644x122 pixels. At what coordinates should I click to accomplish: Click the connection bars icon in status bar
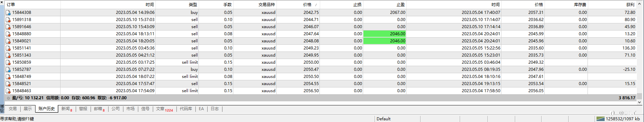pos(600,119)
